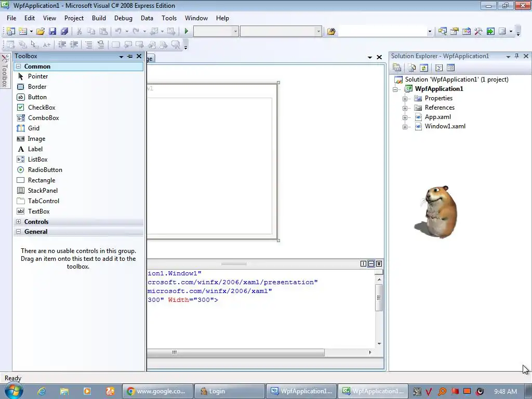Click the Cut scissors icon

point(79,31)
